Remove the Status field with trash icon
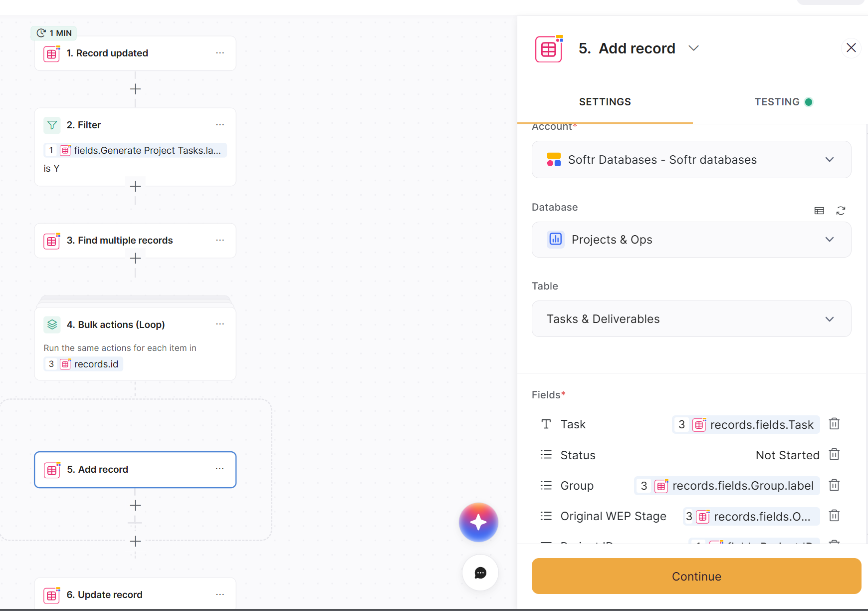868x611 pixels. coord(834,455)
